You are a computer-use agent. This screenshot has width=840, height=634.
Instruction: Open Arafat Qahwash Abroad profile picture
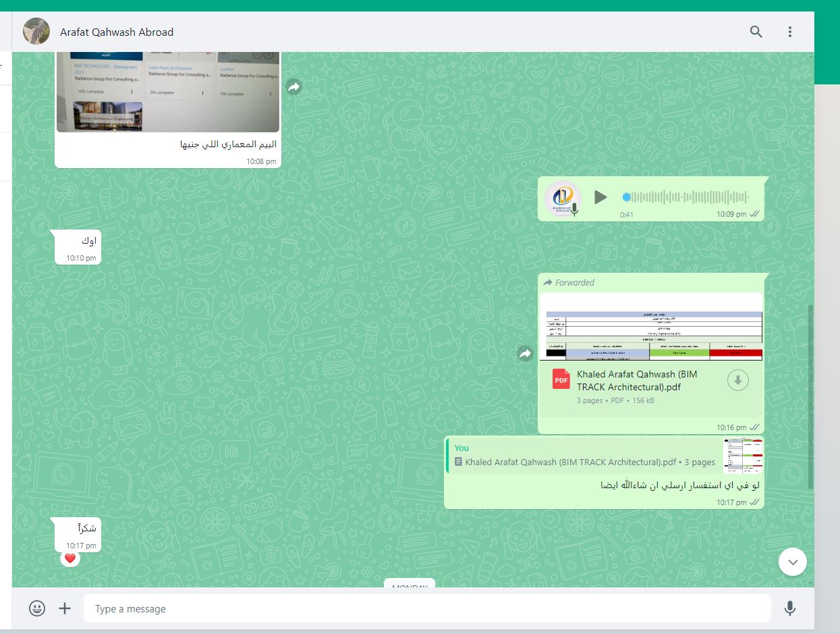click(36, 32)
